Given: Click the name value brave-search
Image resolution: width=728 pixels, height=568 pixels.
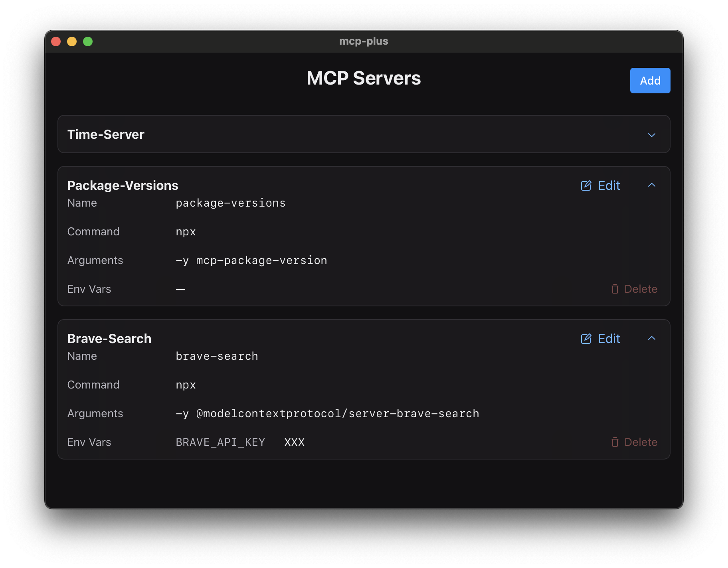Looking at the screenshot, I should click(x=217, y=356).
